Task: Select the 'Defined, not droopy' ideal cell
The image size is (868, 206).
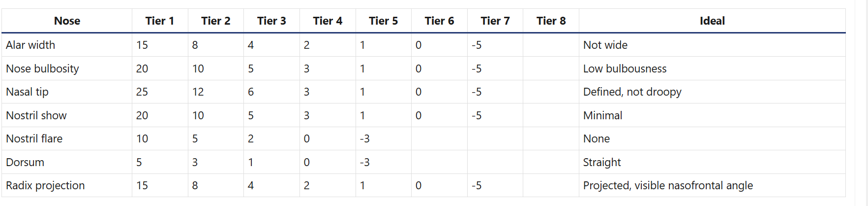Action: tap(632, 92)
